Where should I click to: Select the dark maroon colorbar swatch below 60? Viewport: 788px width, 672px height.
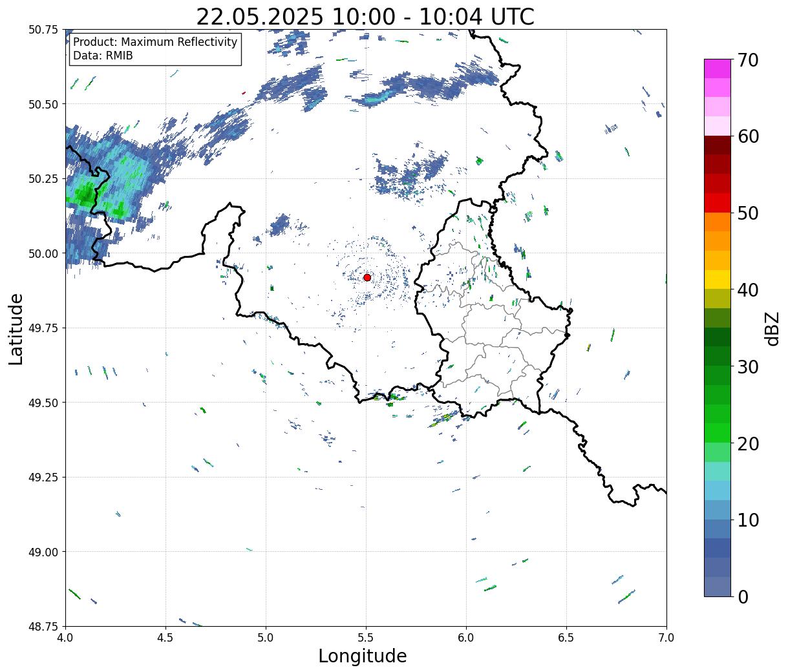[x=718, y=145]
